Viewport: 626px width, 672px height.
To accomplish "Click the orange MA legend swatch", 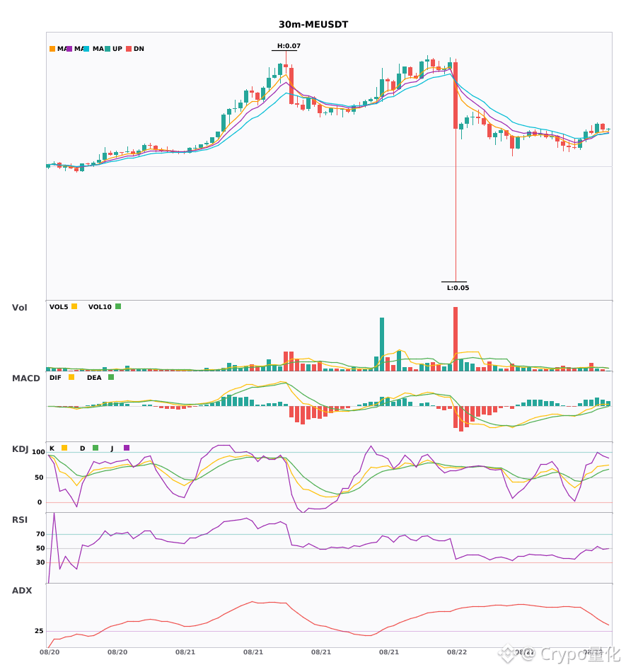I will click(52, 49).
